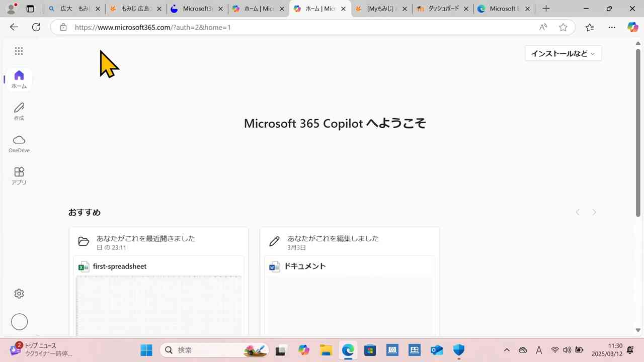Open the clock showing 11:30

[607, 350]
